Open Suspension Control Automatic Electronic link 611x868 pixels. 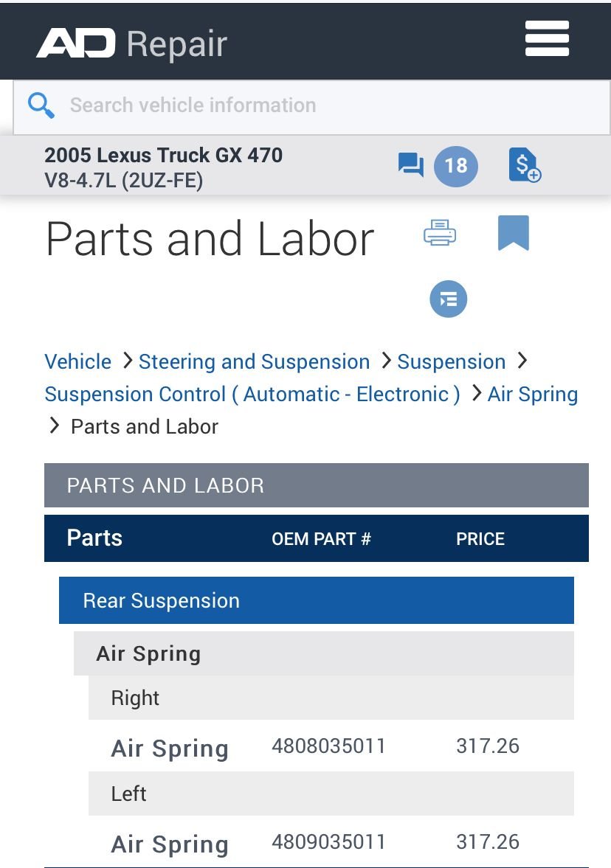252,394
